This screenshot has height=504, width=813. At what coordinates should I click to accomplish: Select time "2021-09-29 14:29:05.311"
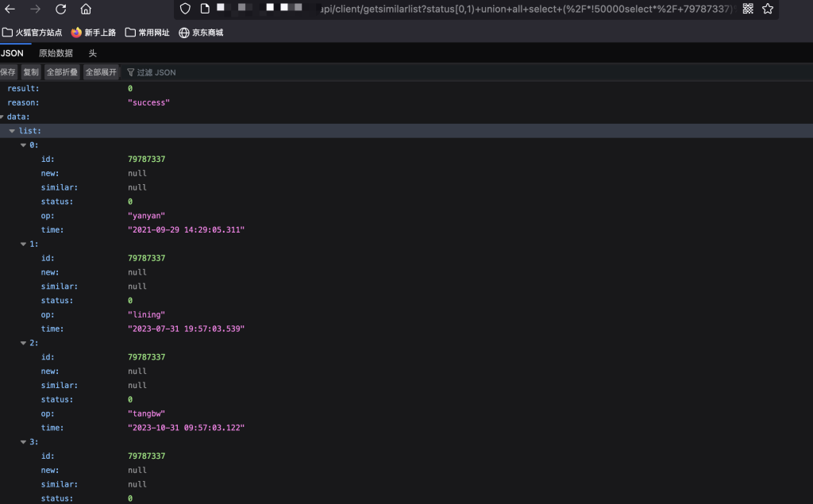(186, 229)
